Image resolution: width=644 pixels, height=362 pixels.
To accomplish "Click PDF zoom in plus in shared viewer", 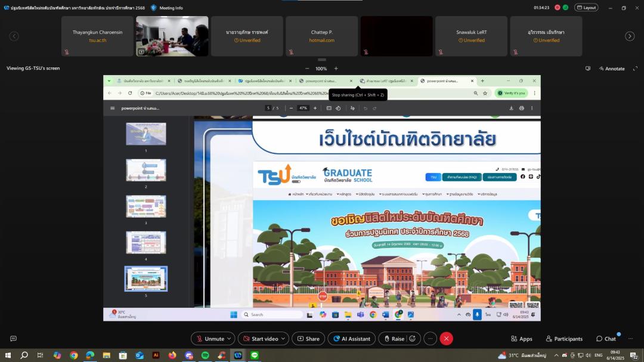I will (315, 109).
